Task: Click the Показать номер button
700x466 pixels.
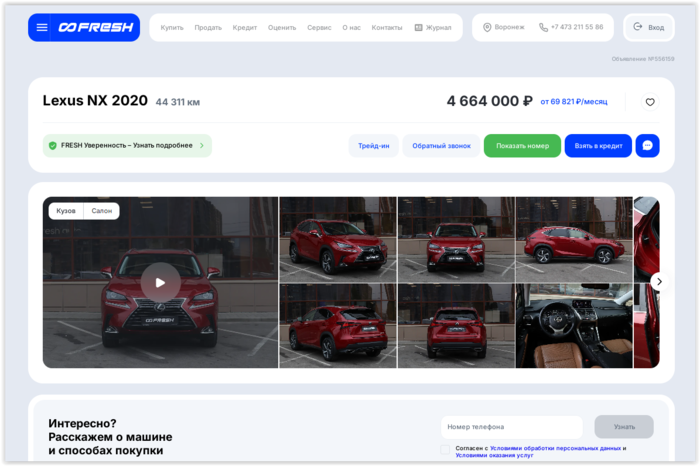Action: click(x=522, y=146)
